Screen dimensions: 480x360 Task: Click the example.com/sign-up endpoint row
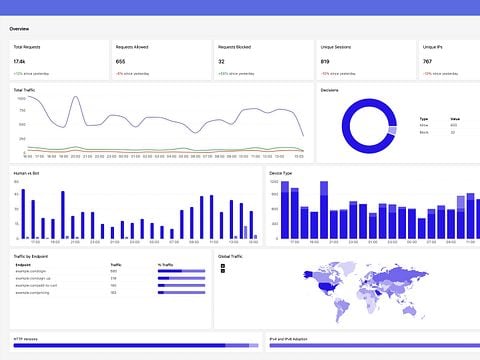tap(110, 278)
